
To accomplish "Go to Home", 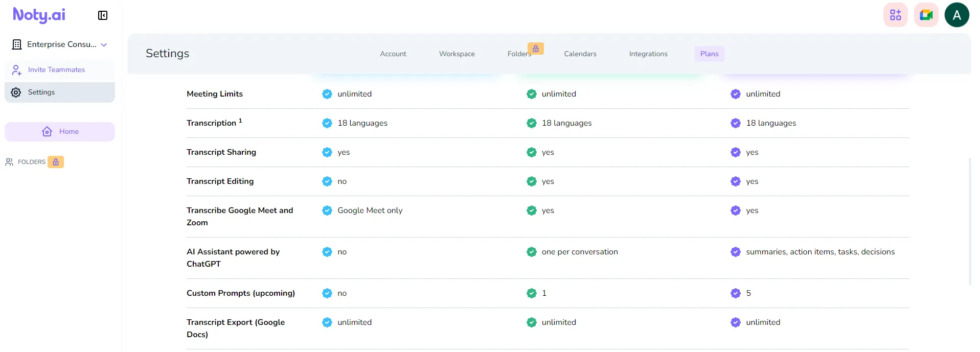I will point(60,132).
